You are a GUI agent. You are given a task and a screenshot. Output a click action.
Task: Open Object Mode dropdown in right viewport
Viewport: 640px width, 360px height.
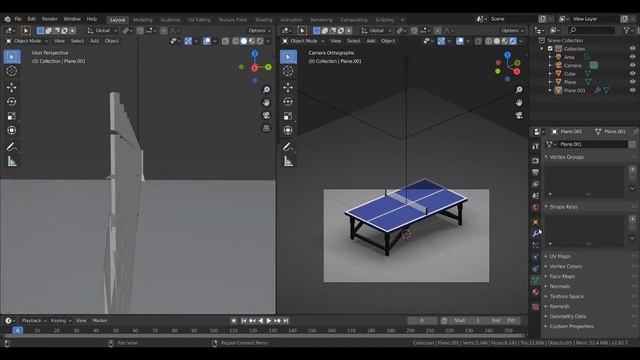coord(303,41)
